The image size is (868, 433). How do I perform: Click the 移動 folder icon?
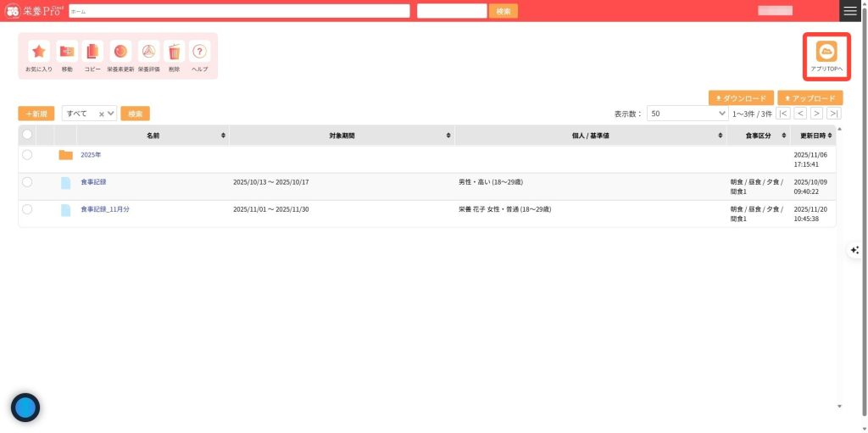[x=67, y=52]
